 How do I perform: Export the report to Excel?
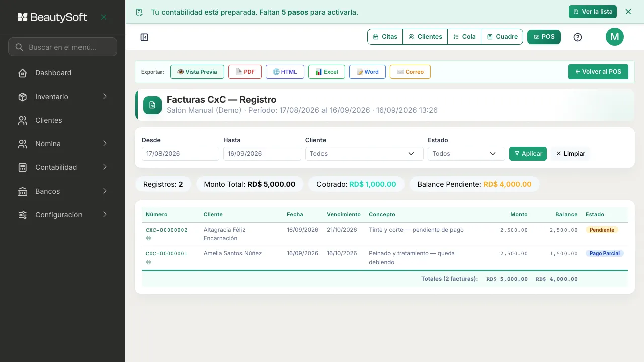(x=327, y=72)
